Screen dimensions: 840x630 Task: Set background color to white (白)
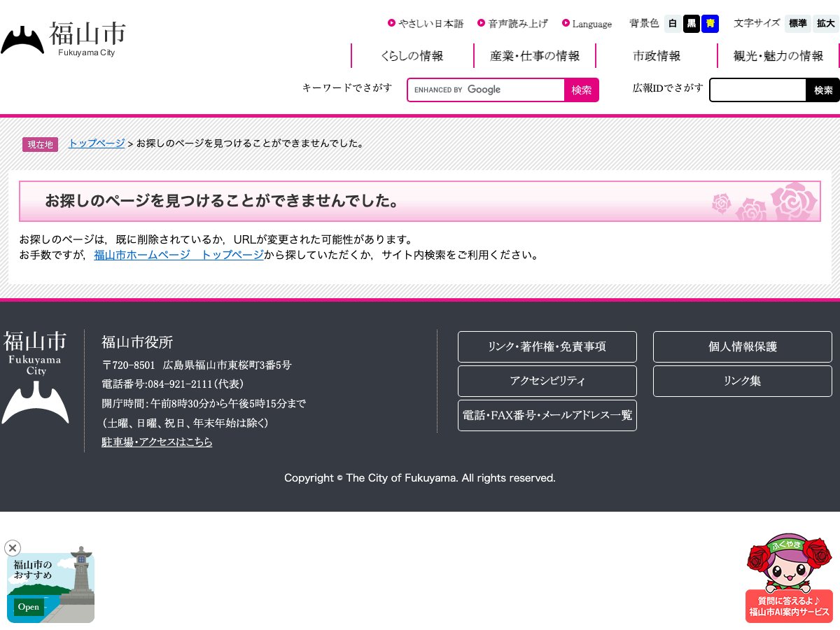(x=673, y=24)
